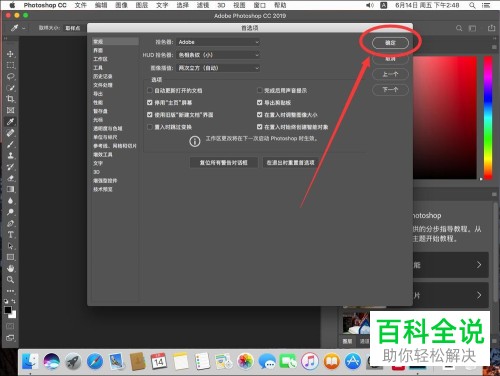Open the 窗口 menu
The image size is (500, 376).
[x=260, y=5]
